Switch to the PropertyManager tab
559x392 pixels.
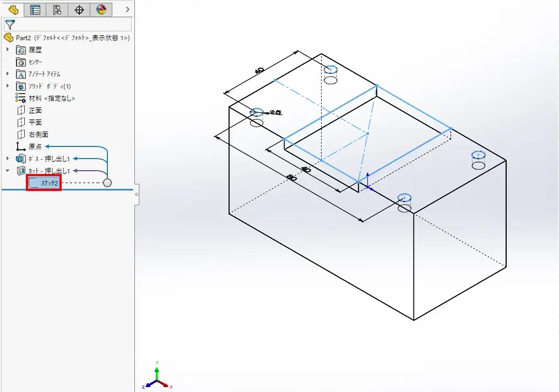click(x=35, y=9)
